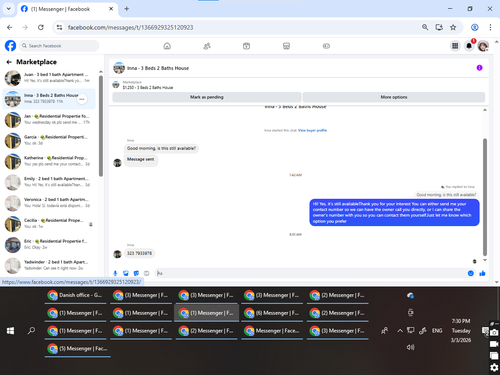Open the emoji picker in message box
This screenshot has width=500, height=375.
pyautogui.click(x=471, y=273)
